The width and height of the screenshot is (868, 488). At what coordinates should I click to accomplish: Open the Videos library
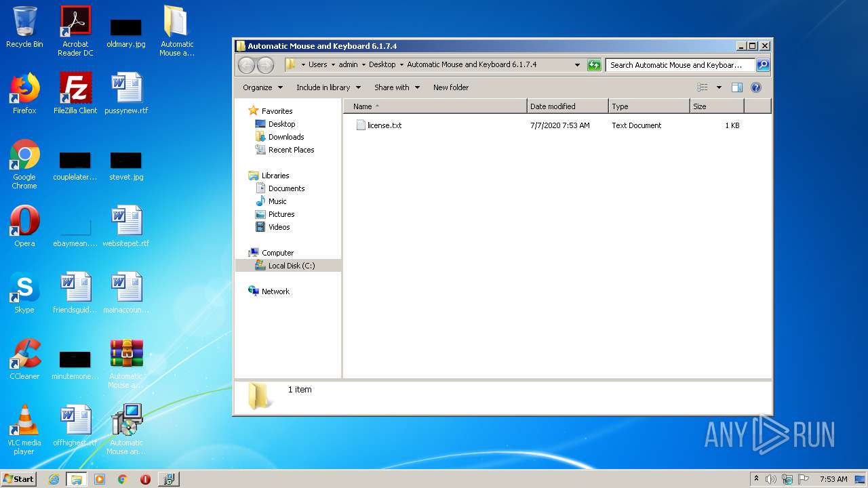279,227
